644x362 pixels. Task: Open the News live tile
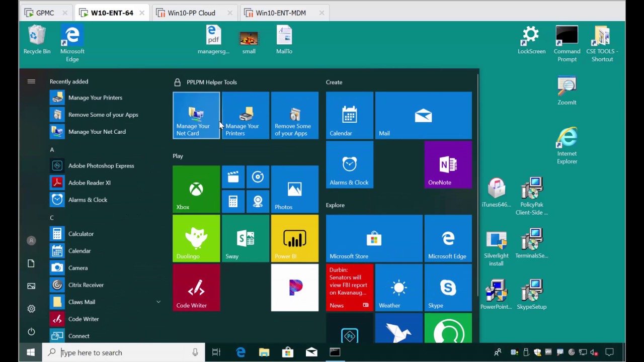(x=350, y=288)
